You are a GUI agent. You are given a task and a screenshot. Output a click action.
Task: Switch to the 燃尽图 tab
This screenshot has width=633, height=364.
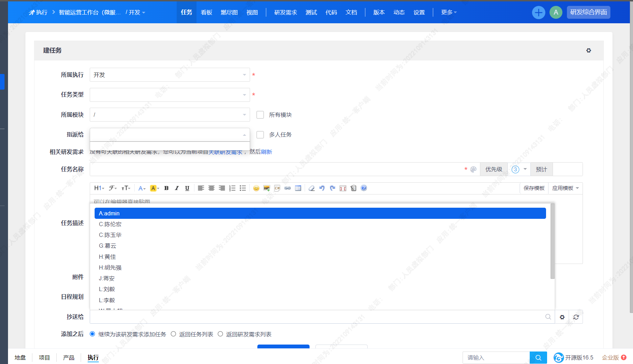click(x=229, y=12)
